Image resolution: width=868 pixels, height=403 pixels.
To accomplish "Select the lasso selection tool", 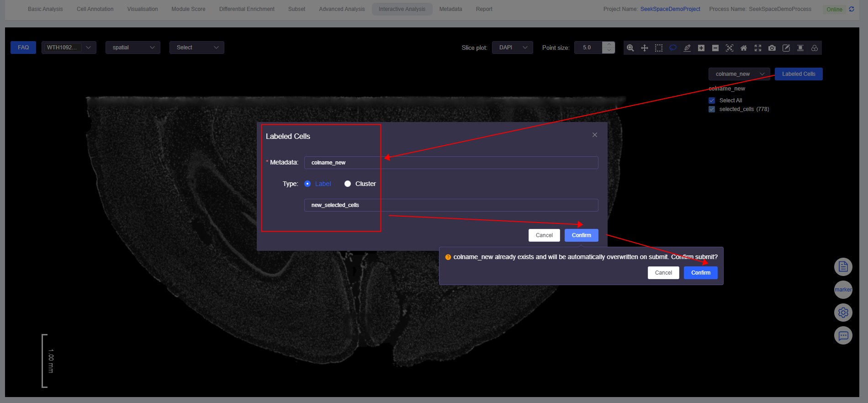I will pos(672,48).
